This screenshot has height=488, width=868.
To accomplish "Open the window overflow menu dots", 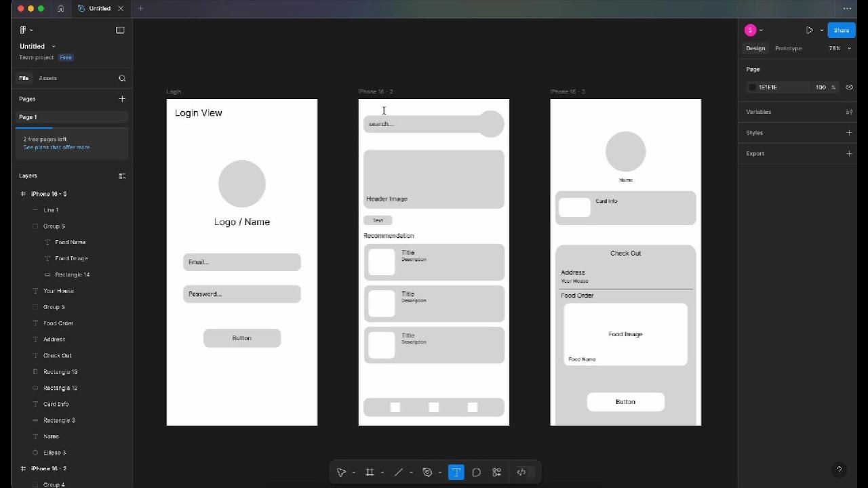I will (847, 9).
